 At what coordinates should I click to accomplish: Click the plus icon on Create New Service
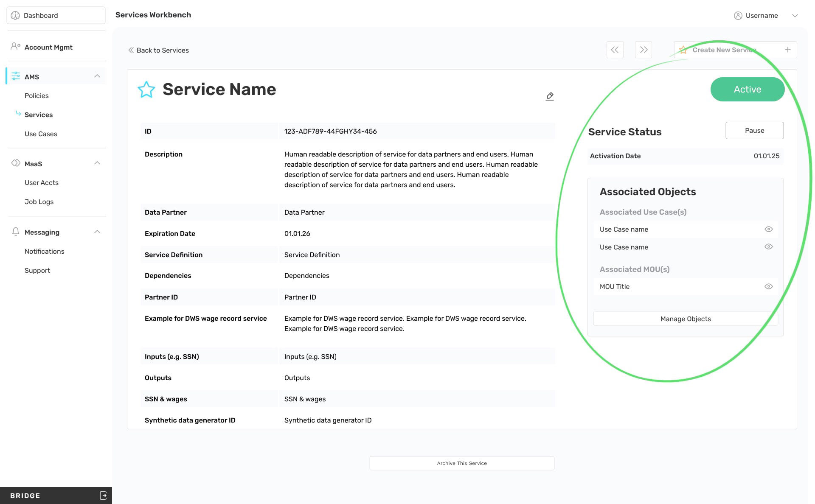click(x=787, y=50)
